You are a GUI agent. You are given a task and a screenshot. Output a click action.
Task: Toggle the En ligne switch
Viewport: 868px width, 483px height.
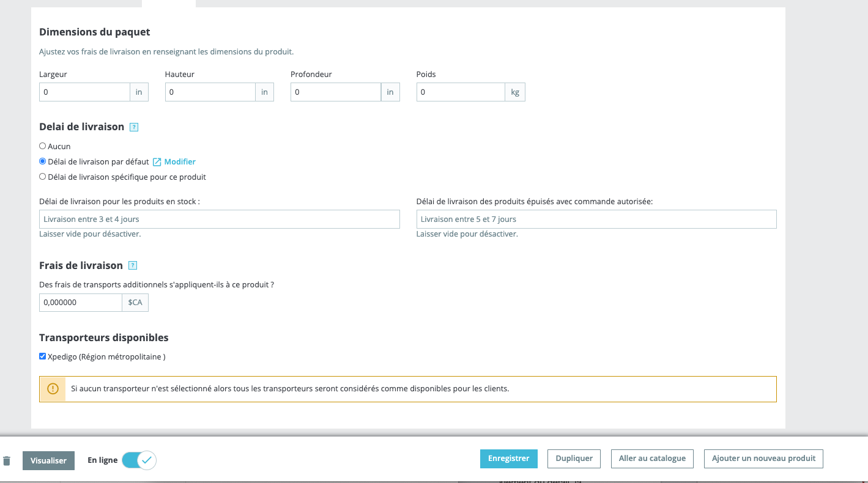click(139, 460)
